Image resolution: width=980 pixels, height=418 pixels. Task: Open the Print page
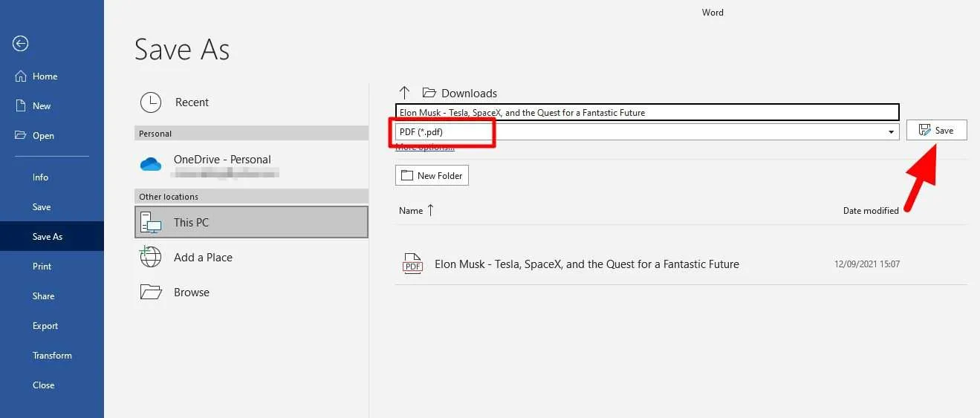(42, 267)
